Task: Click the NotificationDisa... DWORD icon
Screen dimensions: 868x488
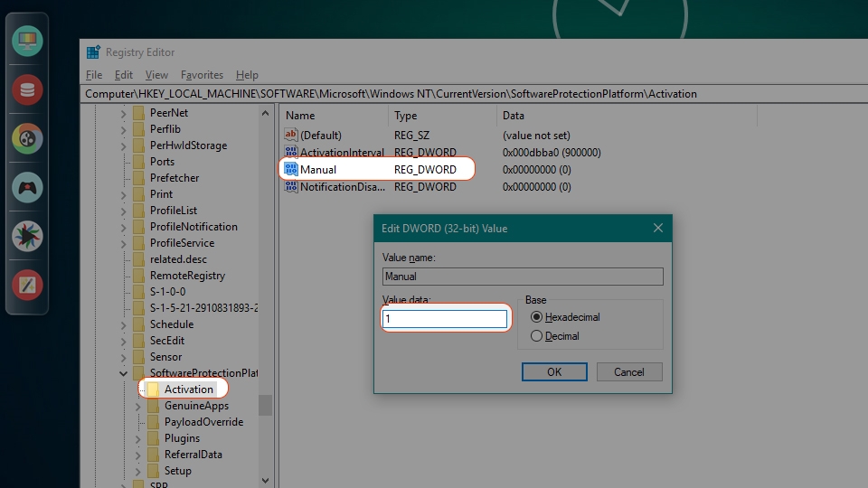Action: (x=290, y=186)
